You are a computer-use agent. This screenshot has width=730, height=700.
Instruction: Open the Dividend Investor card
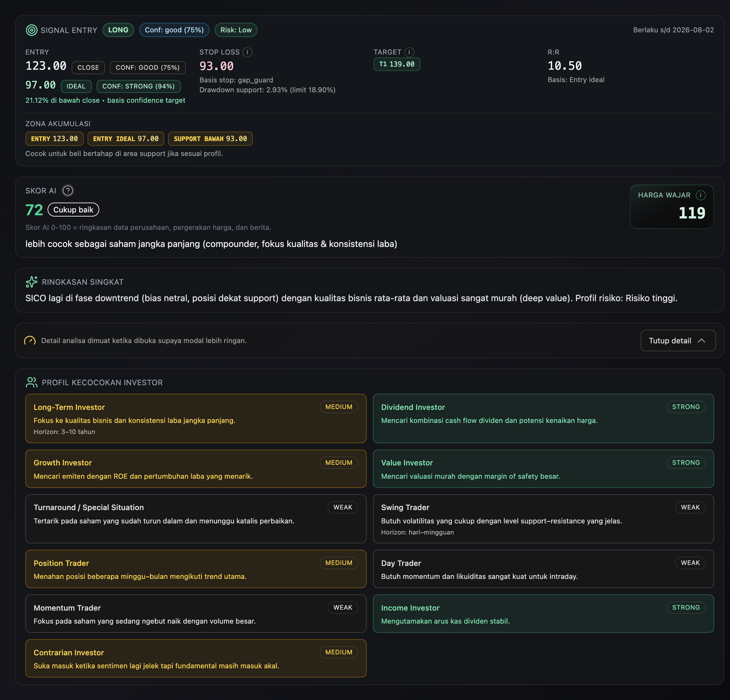(x=543, y=418)
